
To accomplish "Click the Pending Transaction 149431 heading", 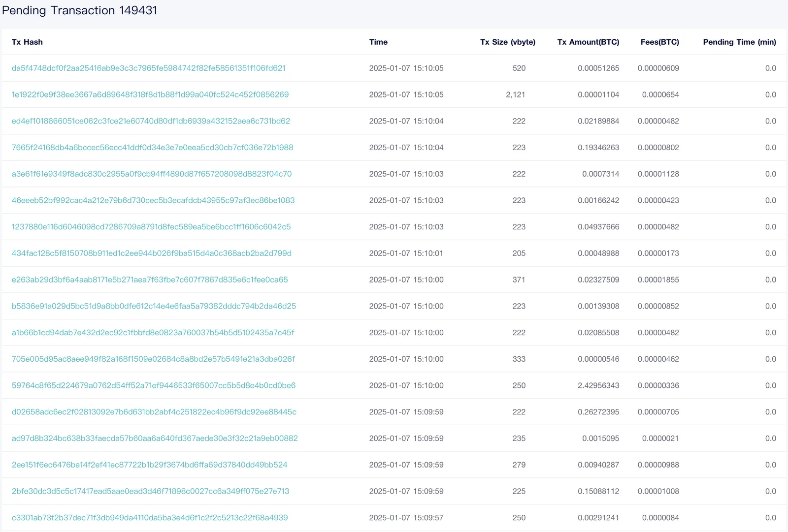I will 79,10.
